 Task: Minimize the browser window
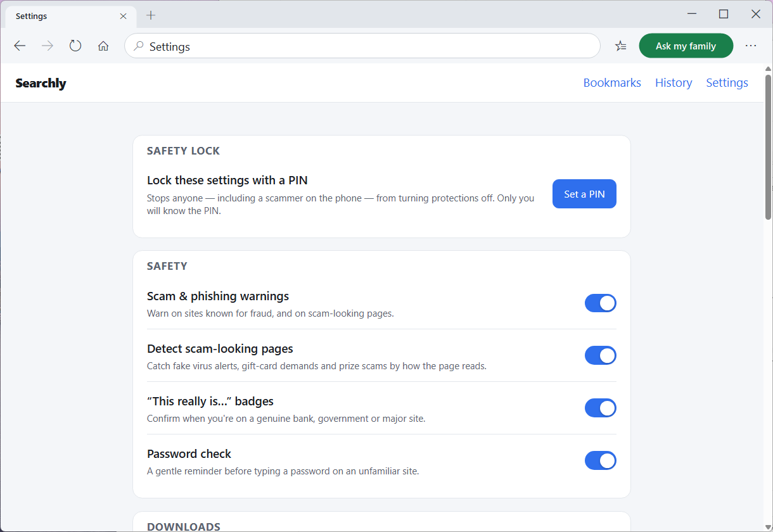(692, 14)
